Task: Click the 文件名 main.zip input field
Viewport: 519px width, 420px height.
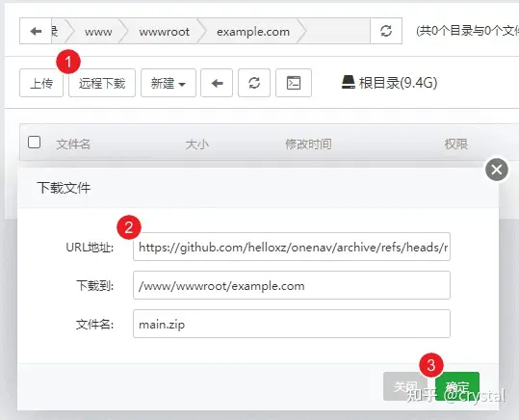Action: pyautogui.click(x=292, y=324)
